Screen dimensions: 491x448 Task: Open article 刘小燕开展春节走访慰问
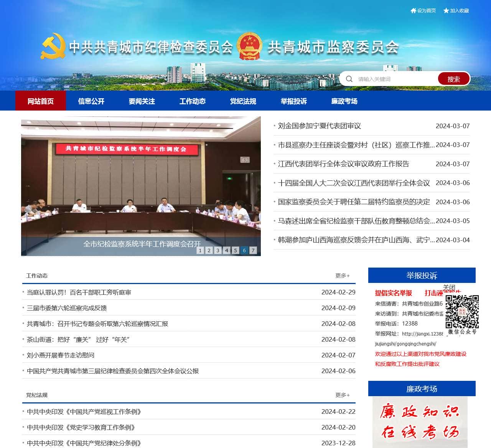click(x=61, y=355)
